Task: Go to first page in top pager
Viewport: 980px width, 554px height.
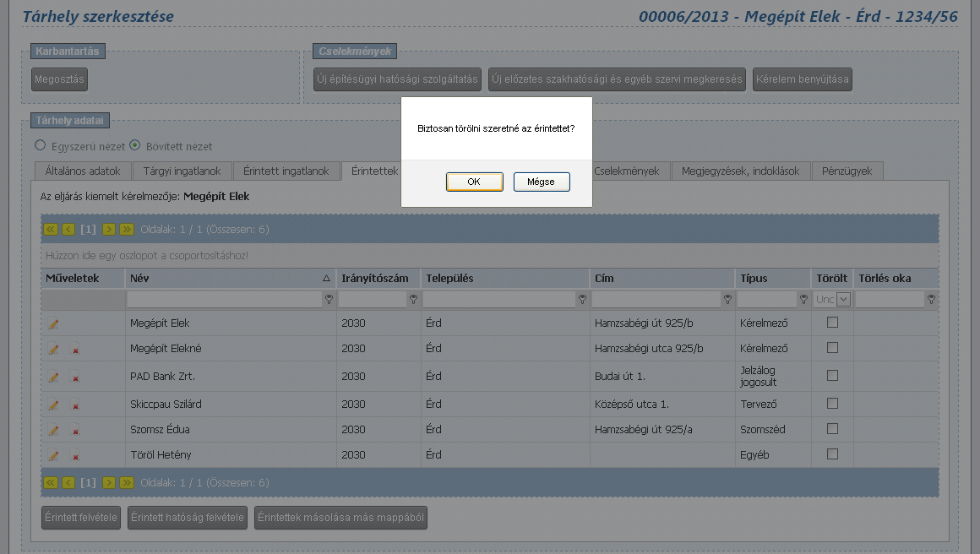Action: (x=51, y=229)
